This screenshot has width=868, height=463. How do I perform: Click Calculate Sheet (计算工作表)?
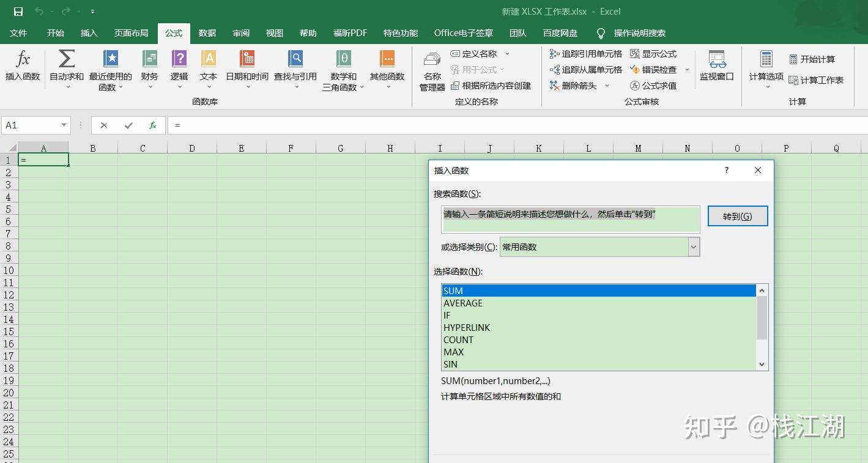[x=816, y=80]
